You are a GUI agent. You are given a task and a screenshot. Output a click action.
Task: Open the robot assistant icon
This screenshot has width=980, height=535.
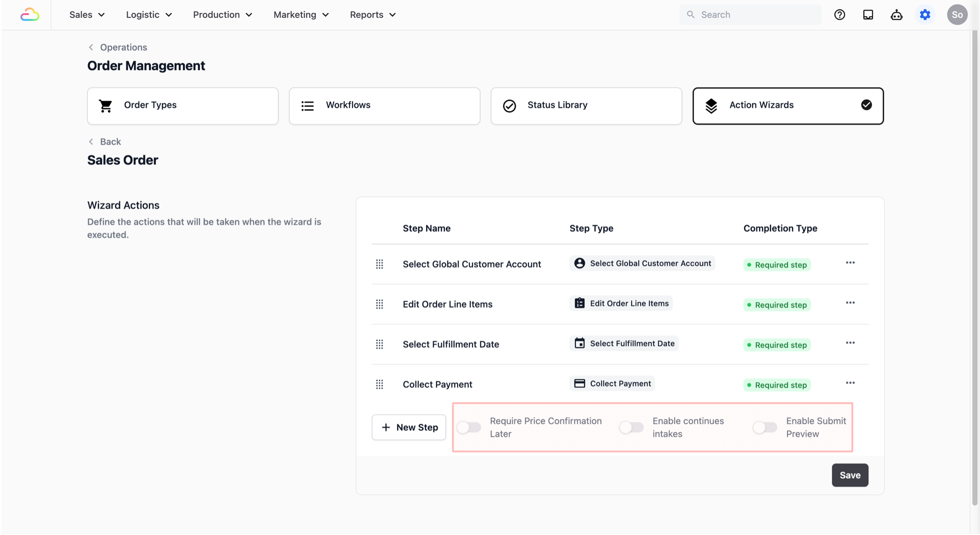click(896, 15)
